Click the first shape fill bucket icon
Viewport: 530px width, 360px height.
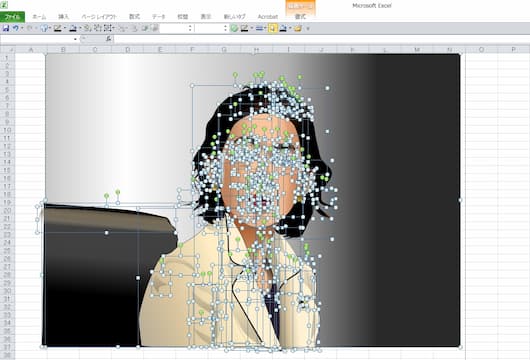click(73, 28)
